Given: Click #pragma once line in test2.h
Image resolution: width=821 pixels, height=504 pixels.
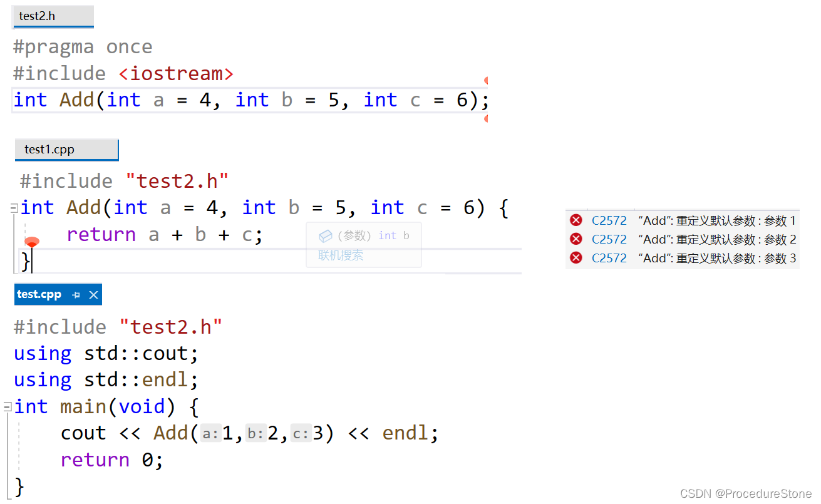Looking at the screenshot, I should point(83,47).
